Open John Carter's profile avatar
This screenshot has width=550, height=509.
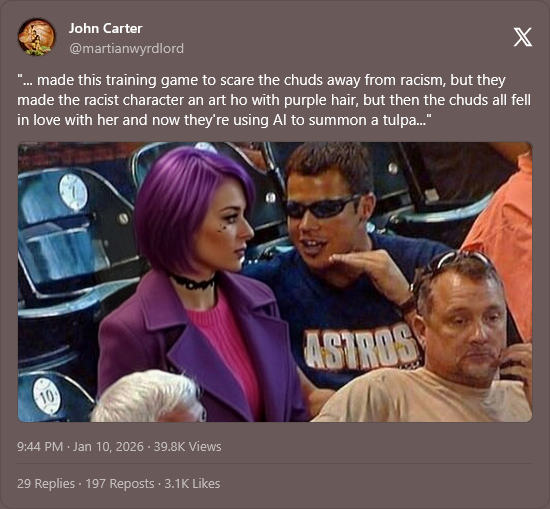(x=37, y=37)
